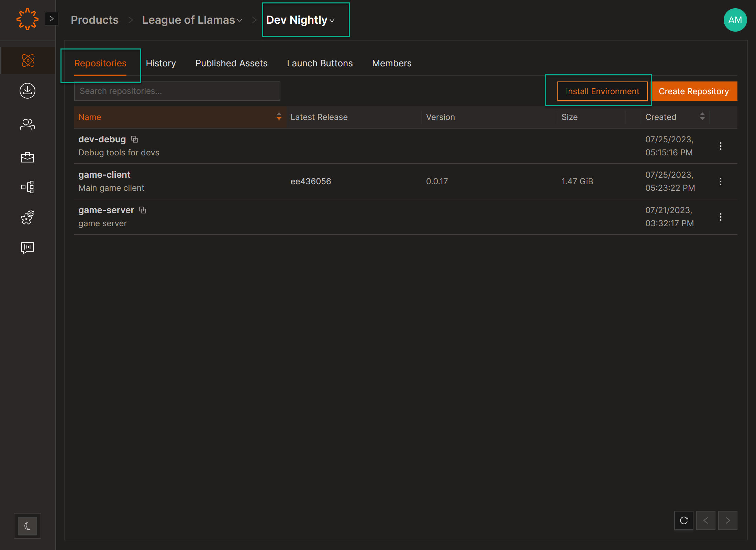Switch to the History tab
756x550 pixels.
(x=161, y=63)
